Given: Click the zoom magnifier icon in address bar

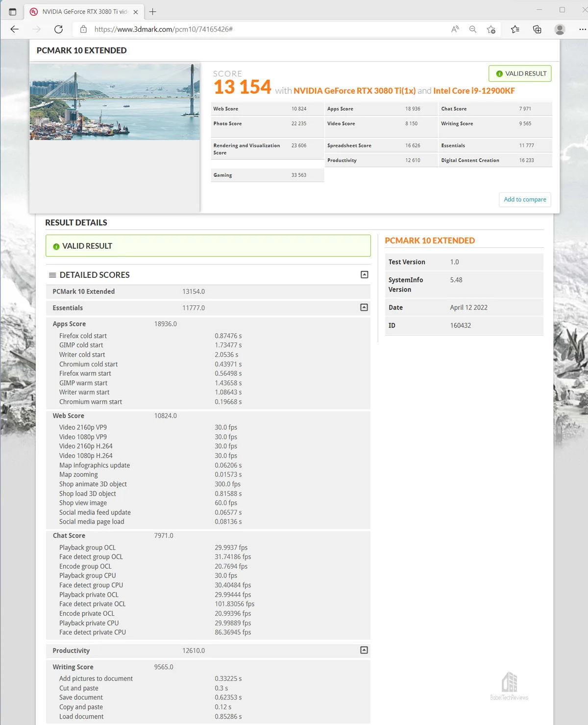Looking at the screenshot, I should tap(473, 29).
